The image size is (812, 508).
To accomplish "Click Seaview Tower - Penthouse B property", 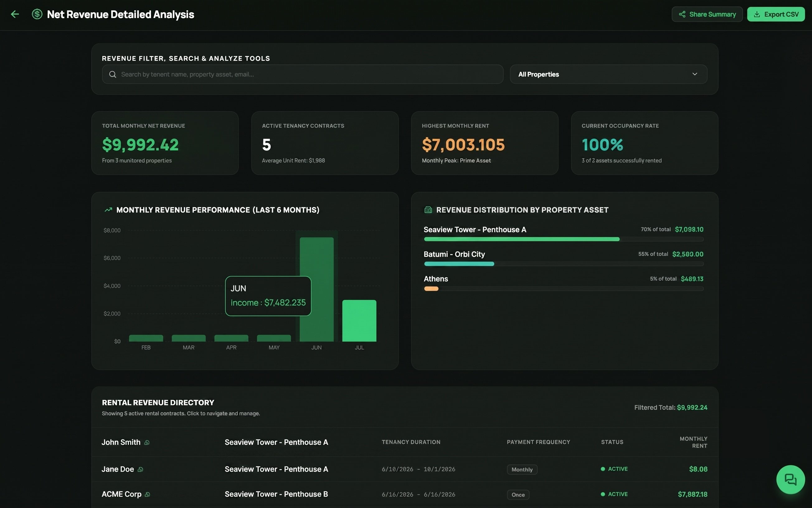I will [276, 494].
